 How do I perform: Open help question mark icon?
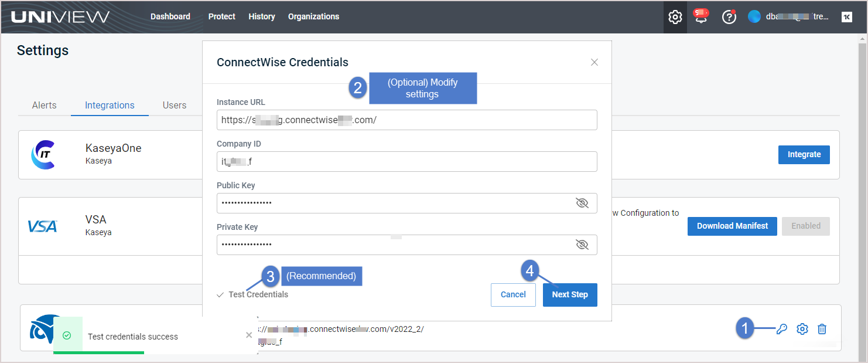[x=729, y=17]
